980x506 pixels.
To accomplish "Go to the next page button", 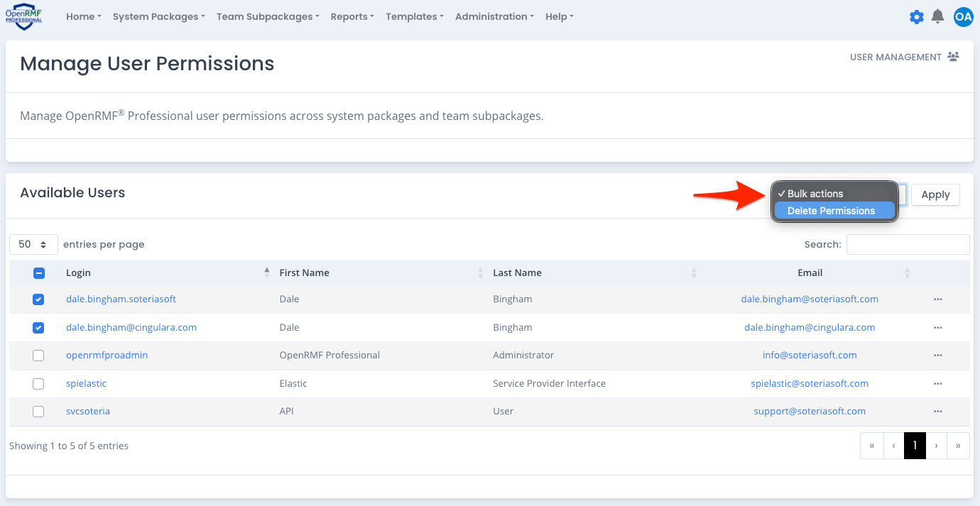I will tap(937, 446).
